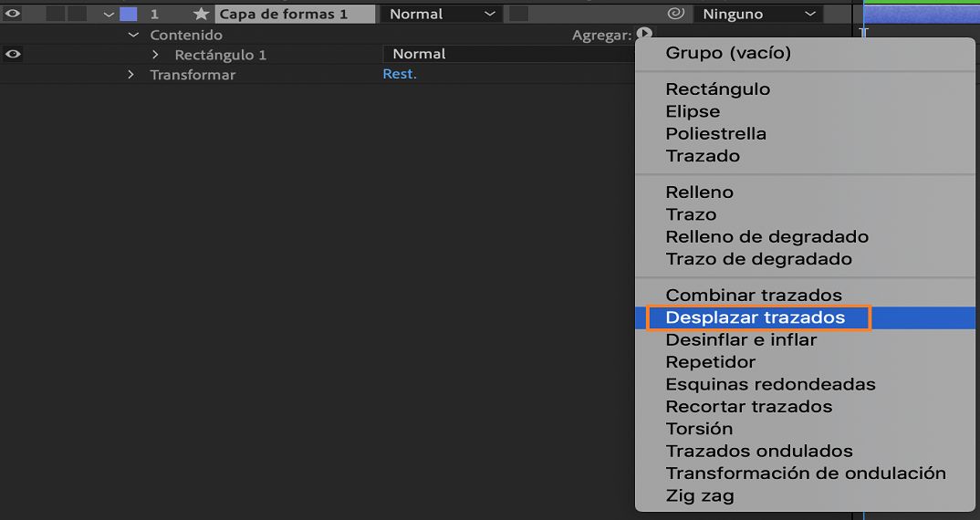Choose Repetidor in the Agregar menu
The width and height of the screenshot is (980, 520).
(x=711, y=362)
